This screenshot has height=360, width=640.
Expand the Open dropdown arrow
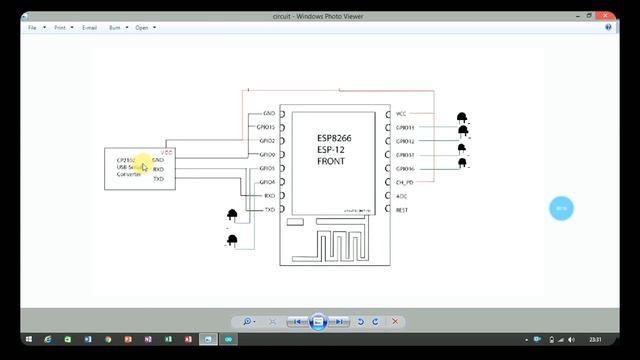pyautogui.click(x=154, y=28)
